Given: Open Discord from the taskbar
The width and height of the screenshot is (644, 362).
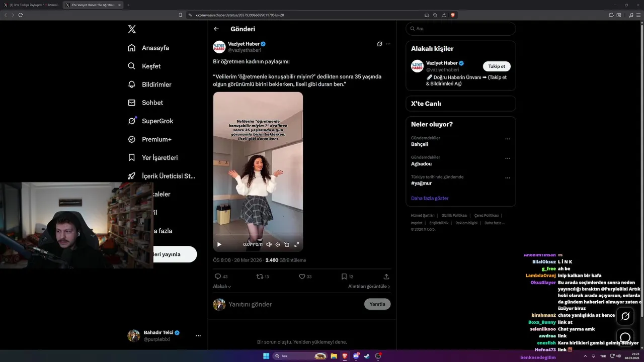Looking at the screenshot, I should click(x=356, y=356).
